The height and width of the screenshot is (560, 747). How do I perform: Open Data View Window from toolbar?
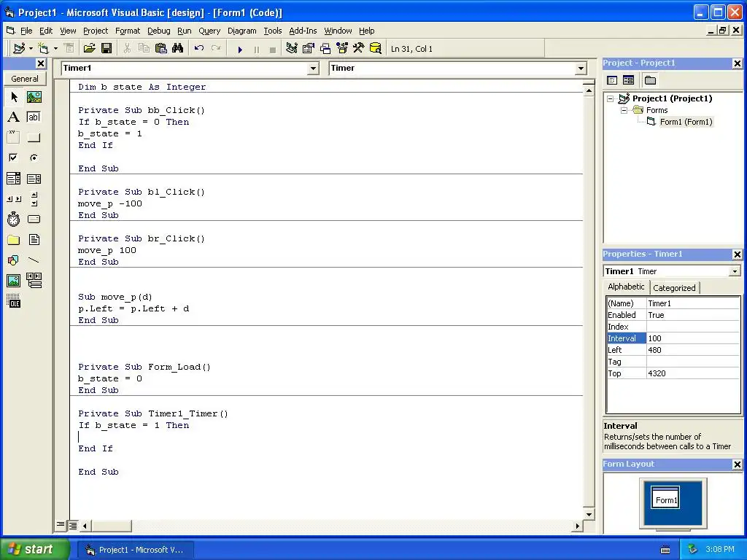(x=376, y=49)
